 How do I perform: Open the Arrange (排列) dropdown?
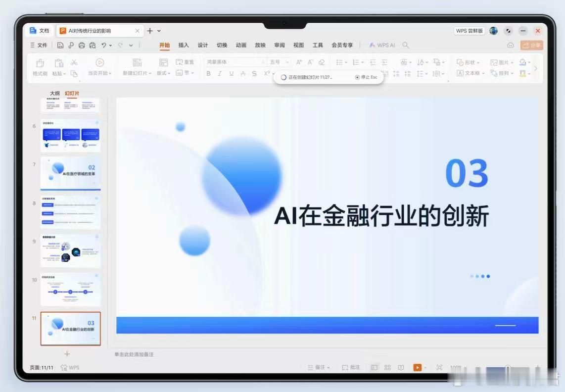coord(502,73)
